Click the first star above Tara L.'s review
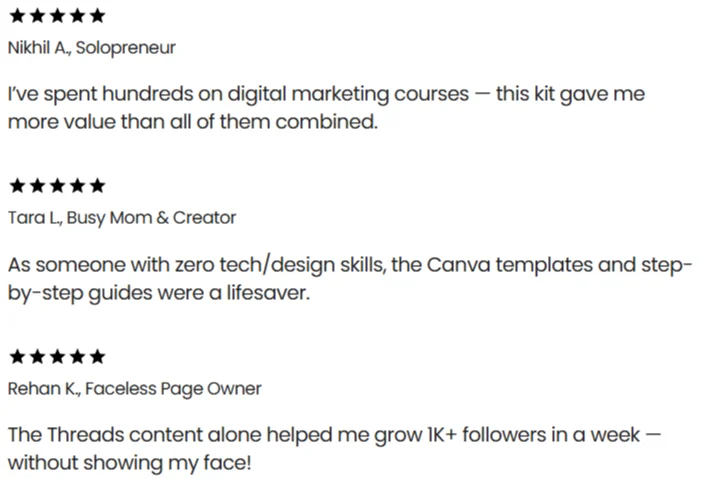 pyautogui.click(x=16, y=186)
